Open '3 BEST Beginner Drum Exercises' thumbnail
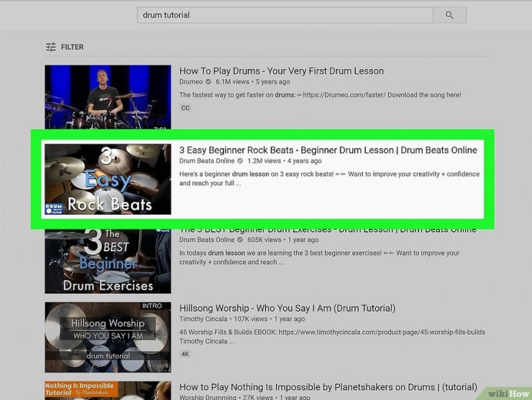Image resolution: width=532 pixels, height=400 pixels. click(108, 261)
